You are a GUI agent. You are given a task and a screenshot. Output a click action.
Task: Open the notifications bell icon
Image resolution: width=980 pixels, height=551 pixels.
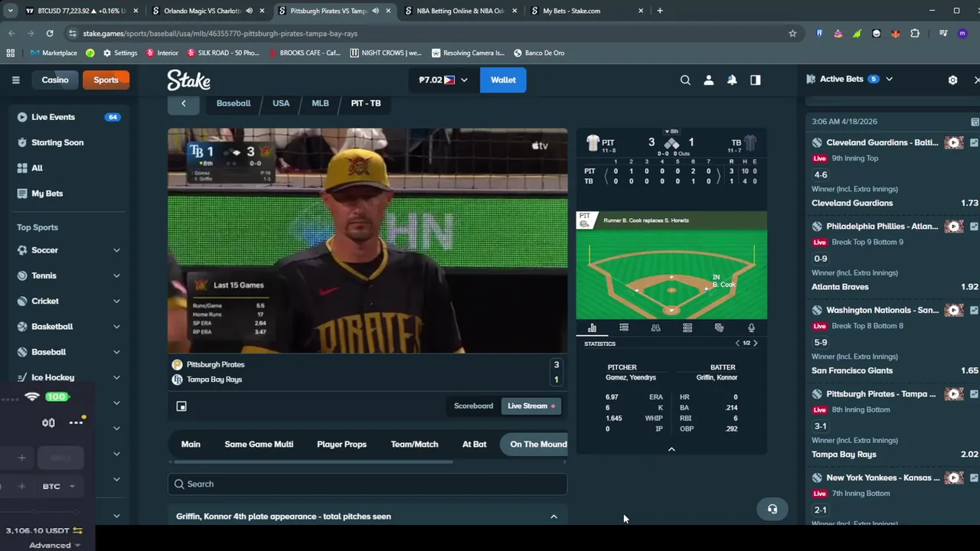[732, 80]
